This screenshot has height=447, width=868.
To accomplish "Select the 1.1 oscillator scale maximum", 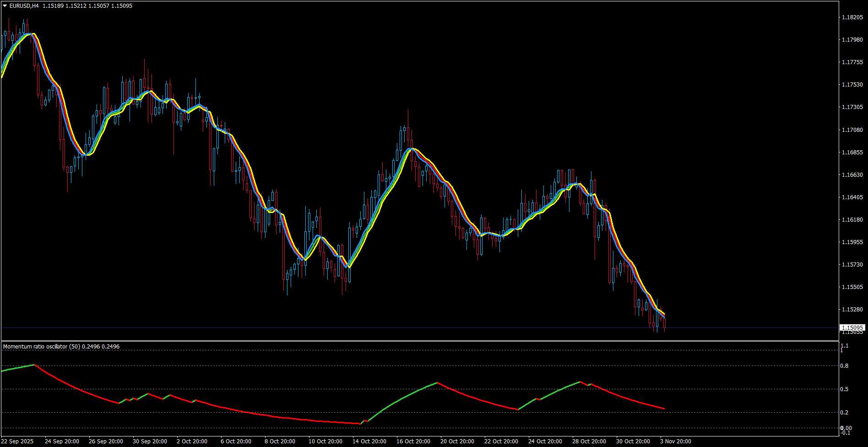I will pyautogui.click(x=845, y=345).
